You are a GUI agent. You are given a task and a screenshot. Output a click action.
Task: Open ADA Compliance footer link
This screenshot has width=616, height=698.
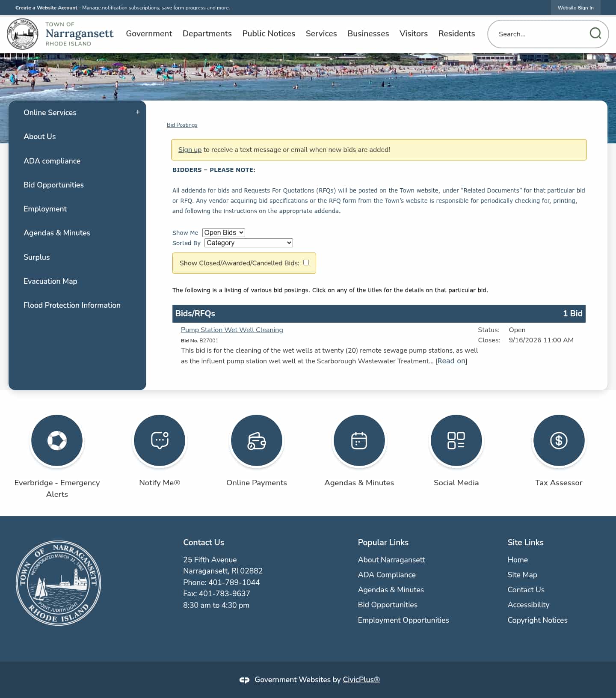[x=387, y=575]
